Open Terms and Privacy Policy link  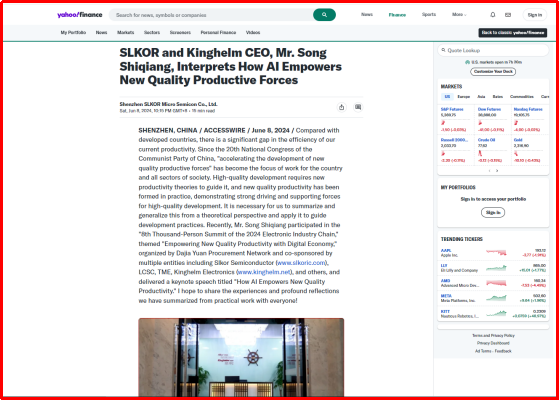coord(493,336)
